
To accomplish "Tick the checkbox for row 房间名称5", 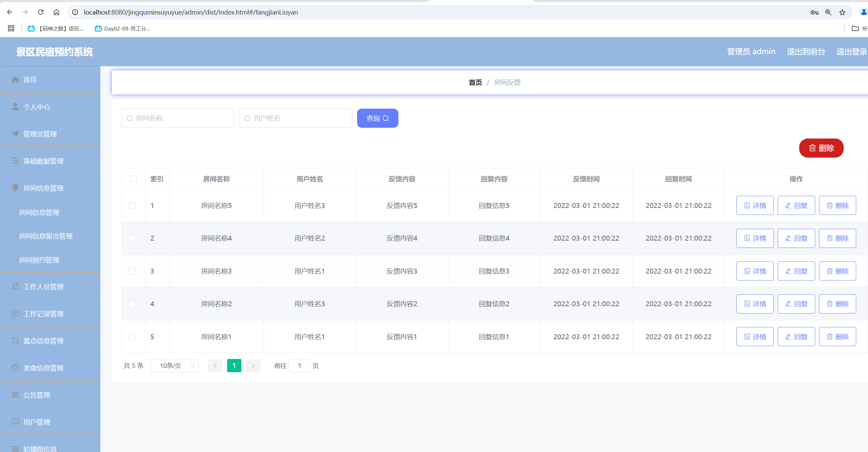I will click(x=132, y=206).
